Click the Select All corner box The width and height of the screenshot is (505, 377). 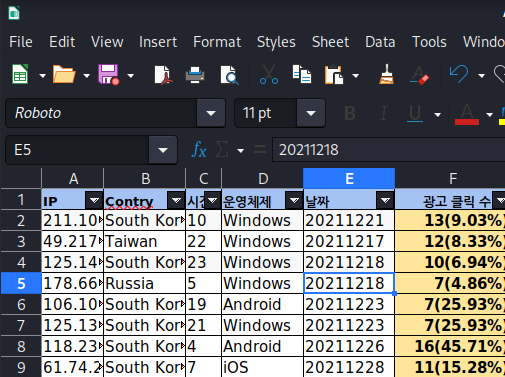pos(21,179)
